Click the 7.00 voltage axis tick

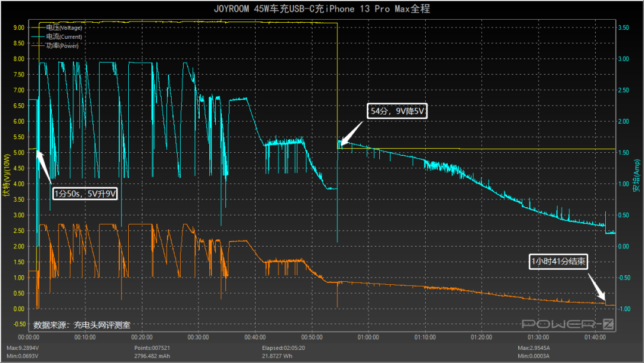19,90
